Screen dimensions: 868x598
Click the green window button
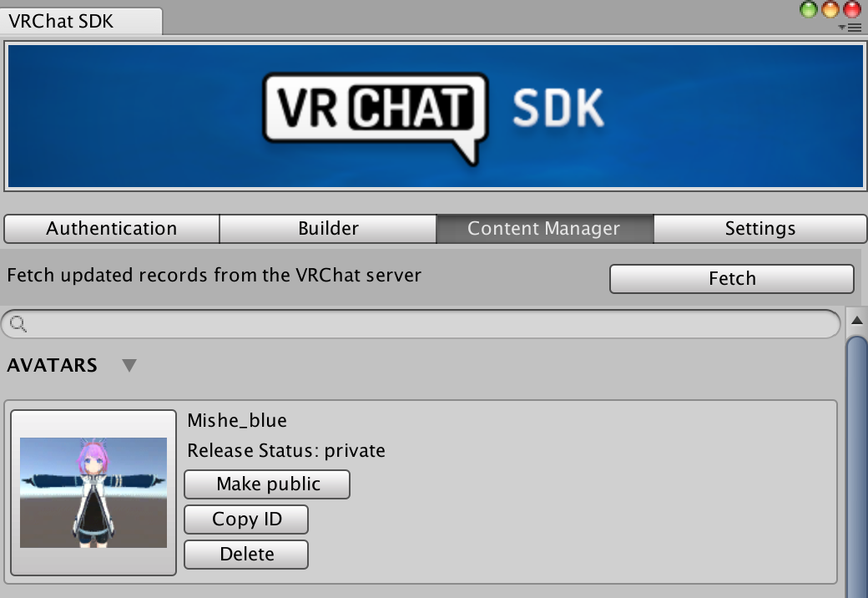click(x=807, y=10)
